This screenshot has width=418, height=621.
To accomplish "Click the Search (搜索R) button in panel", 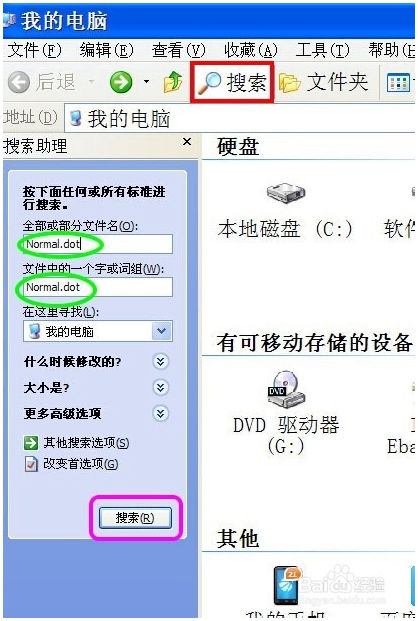I will click(x=135, y=518).
